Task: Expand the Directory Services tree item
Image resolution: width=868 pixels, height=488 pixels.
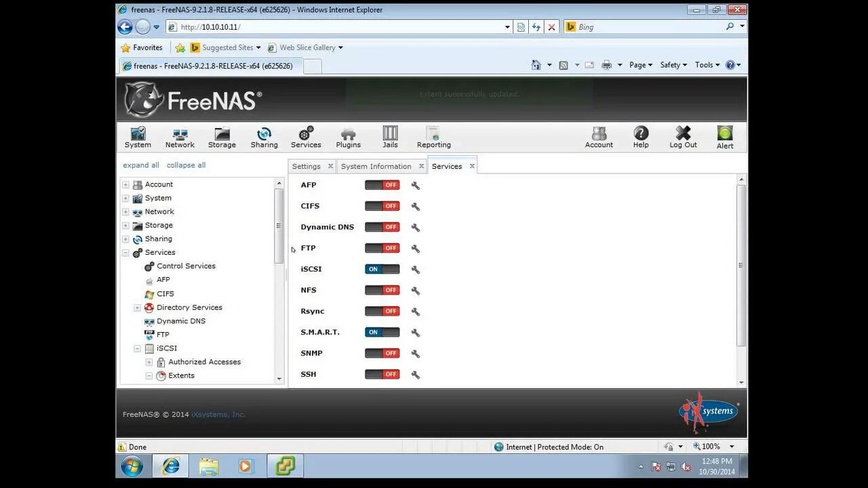Action: [x=138, y=307]
